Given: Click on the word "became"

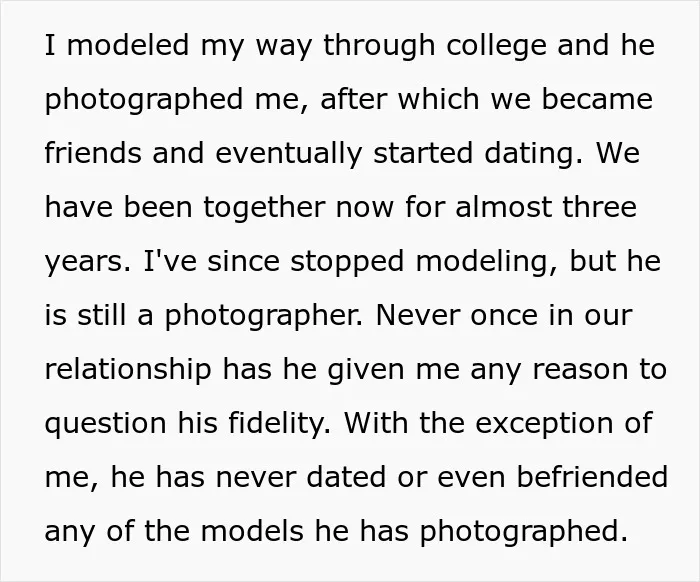Looking at the screenshot, I should (597, 99).
